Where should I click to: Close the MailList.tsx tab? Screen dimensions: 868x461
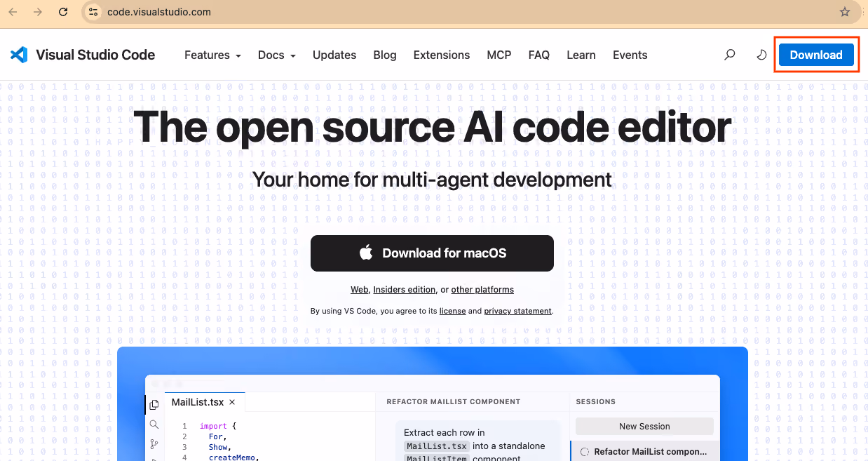(x=232, y=402)
